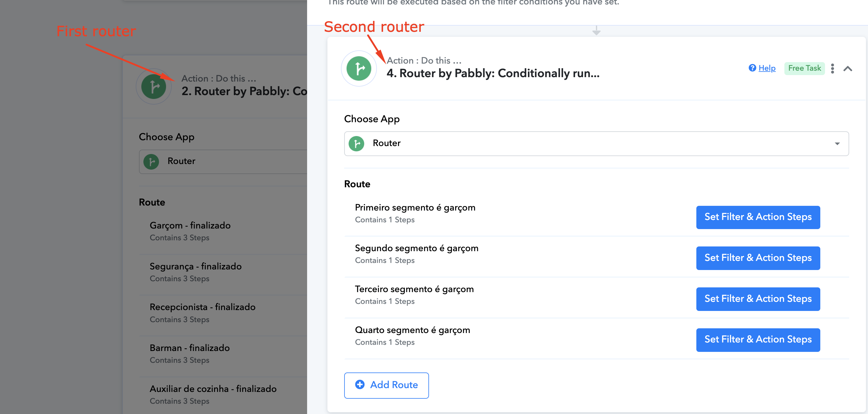Image resolution: width=868 pixels, height=414 pixels.
Task: Open the three-dot options menu for step 4
Action: 833,68
